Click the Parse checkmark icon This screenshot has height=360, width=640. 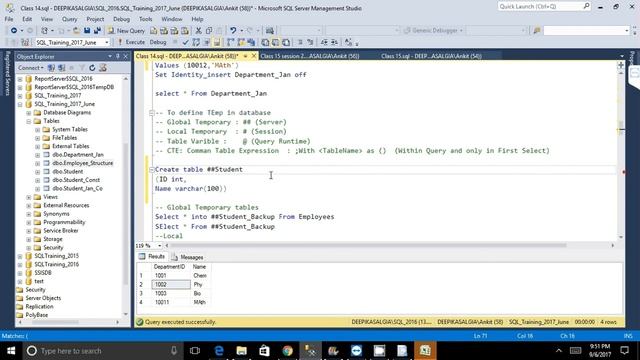pyautogui.click(x=185, y=42)
